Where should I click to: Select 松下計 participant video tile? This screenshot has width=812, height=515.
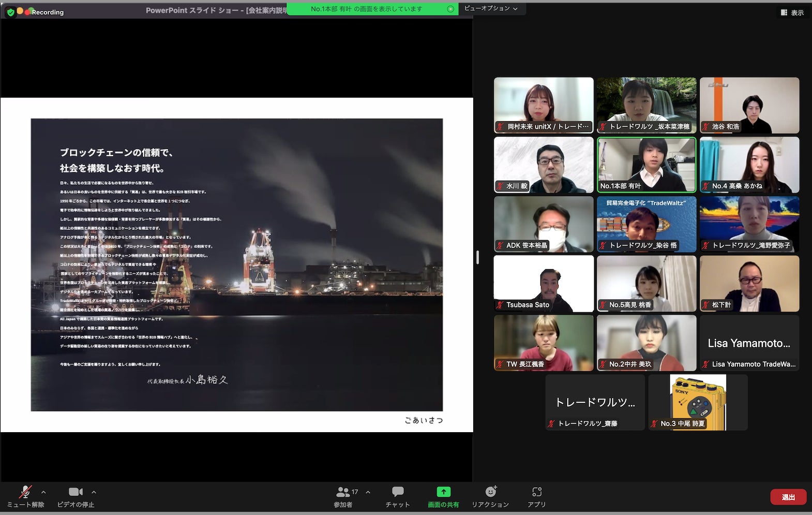pos(749,284)
